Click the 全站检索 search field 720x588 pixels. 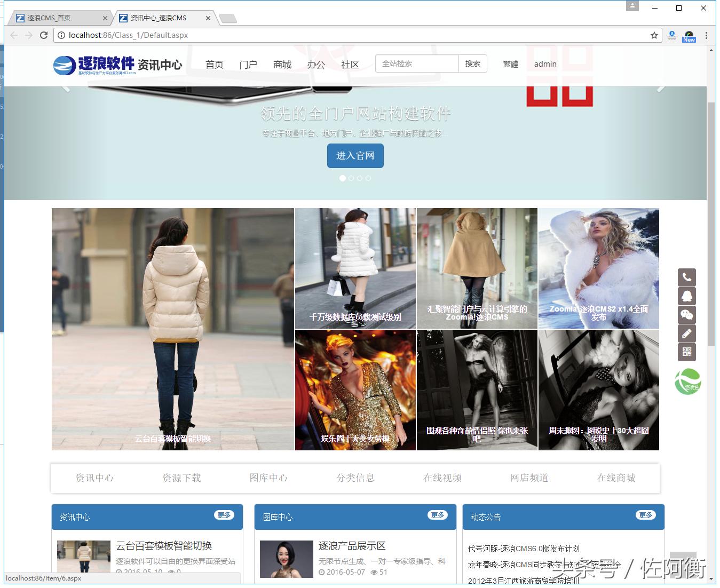coord(417,63)
